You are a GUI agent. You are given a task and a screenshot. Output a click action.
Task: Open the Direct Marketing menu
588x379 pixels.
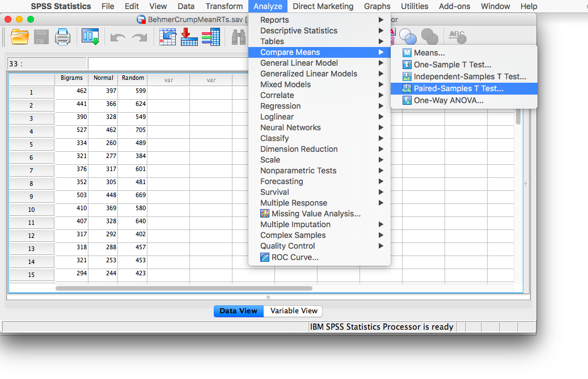(x=323, y=6)
